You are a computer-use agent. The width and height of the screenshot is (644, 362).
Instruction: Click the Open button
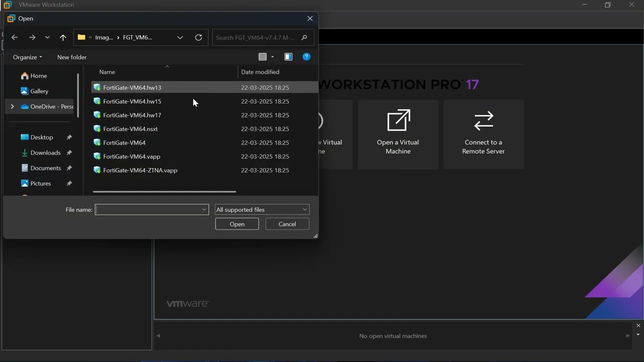pos(237,224)
